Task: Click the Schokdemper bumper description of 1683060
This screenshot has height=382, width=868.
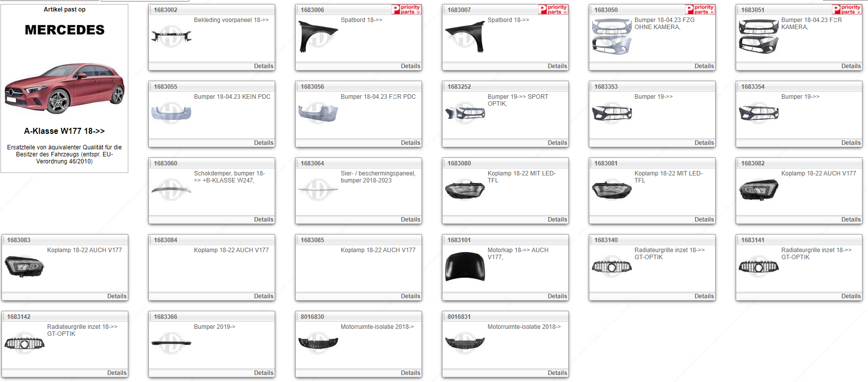Action: pyautogui.click(x=229, y=177)
